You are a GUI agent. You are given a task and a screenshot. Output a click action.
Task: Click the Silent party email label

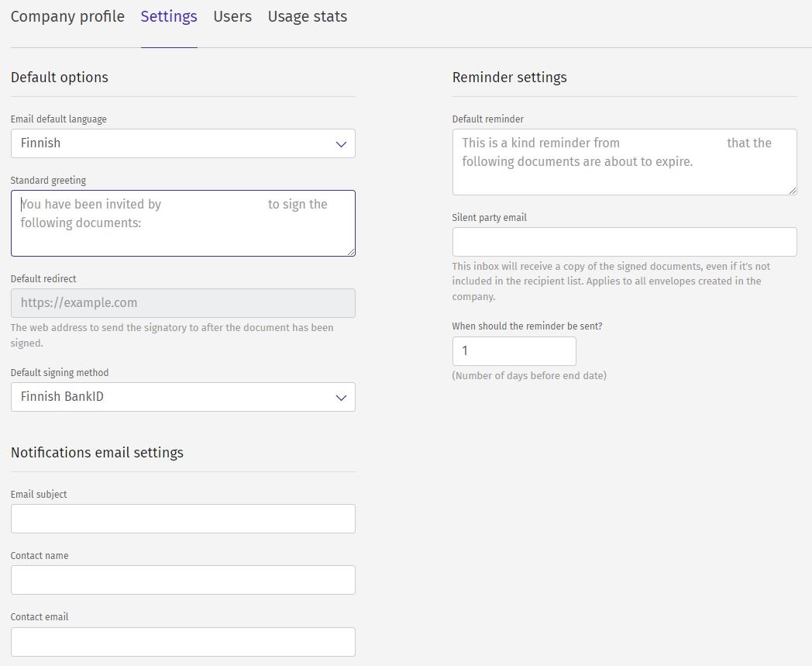click(490, 218)
